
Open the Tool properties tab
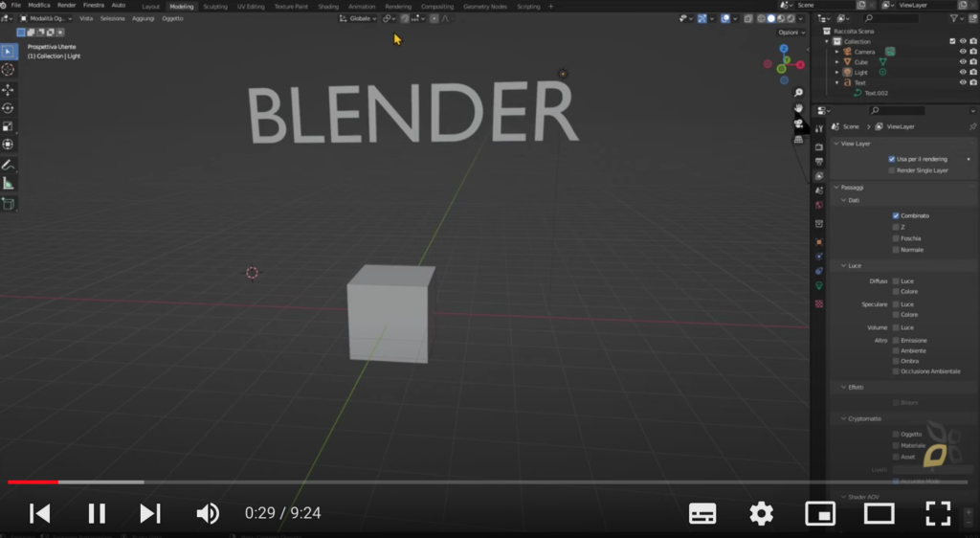click(819, 128)
